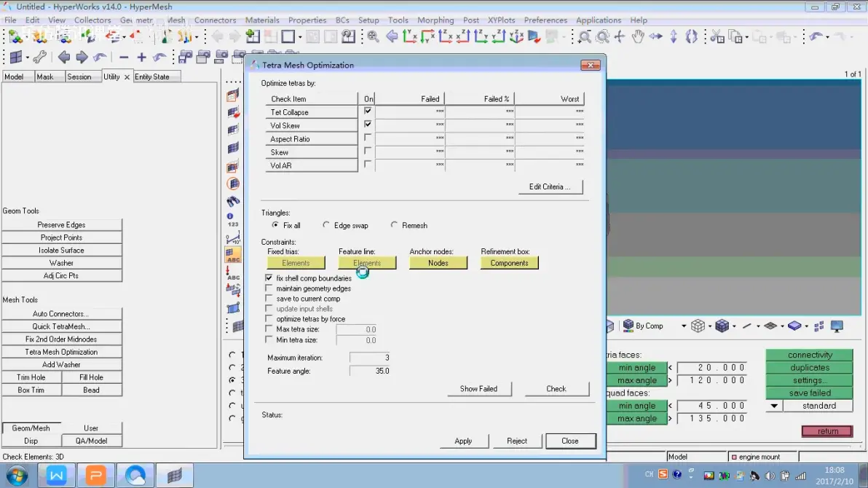This screenshot has height=488, width=868.
Task: Click the zoom-in magnifier toolbar icon
Action: tap(373, 36)
